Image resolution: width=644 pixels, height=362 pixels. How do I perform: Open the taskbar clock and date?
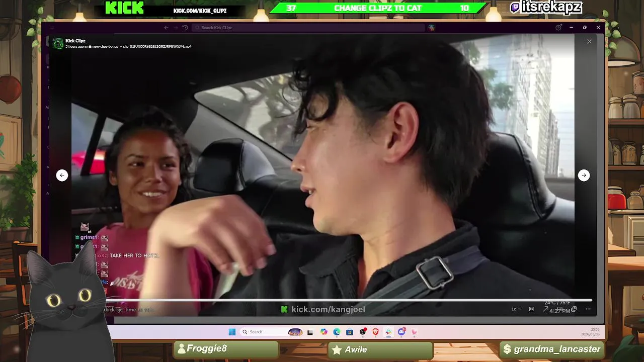(x=589, y=332)
